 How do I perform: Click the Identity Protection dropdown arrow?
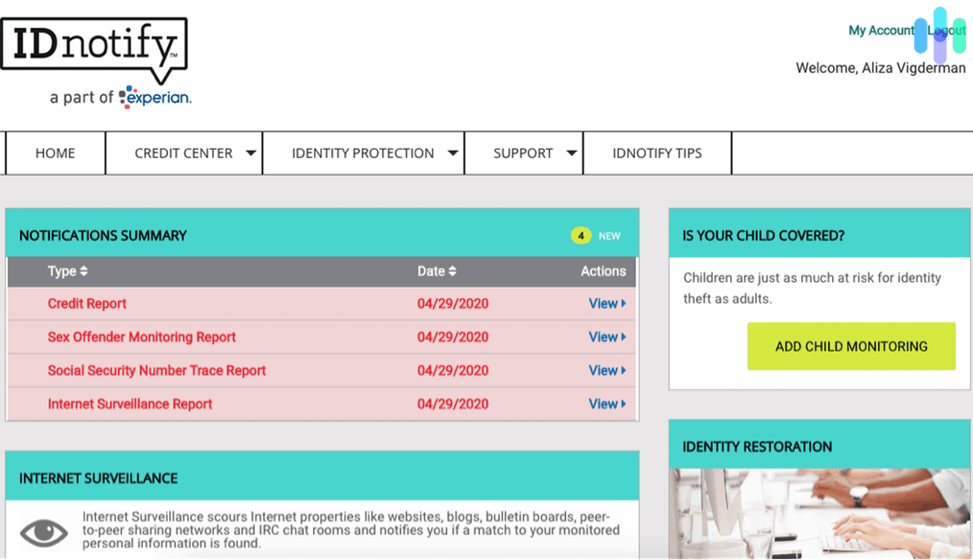point(455,152)
